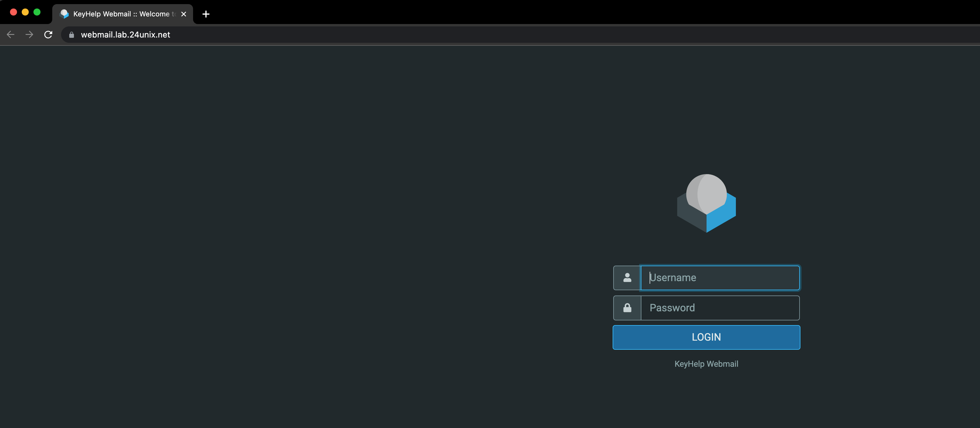Close the KeyHelp Webmail tab
The height and width of the screenshot is (428, 980).
(x=184, y=14)
